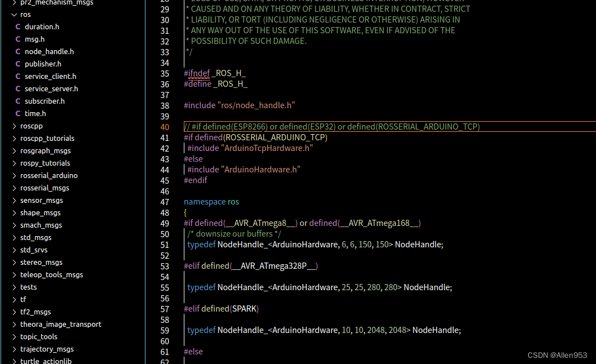Click the C icon beside service_server.h
The width and height of the screenshot is (596, 364).
point(18,88)
